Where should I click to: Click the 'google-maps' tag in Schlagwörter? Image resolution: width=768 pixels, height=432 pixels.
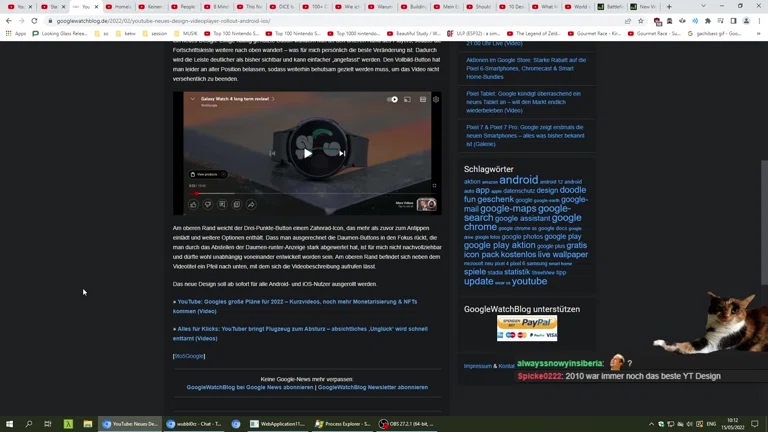508,209
